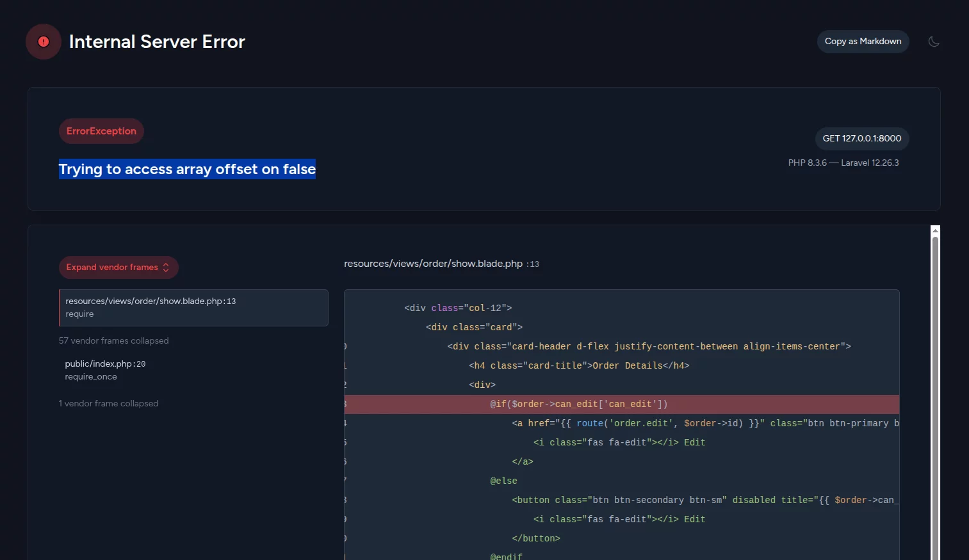Click the Order Details h4 code line

click(x=579, y=365)
